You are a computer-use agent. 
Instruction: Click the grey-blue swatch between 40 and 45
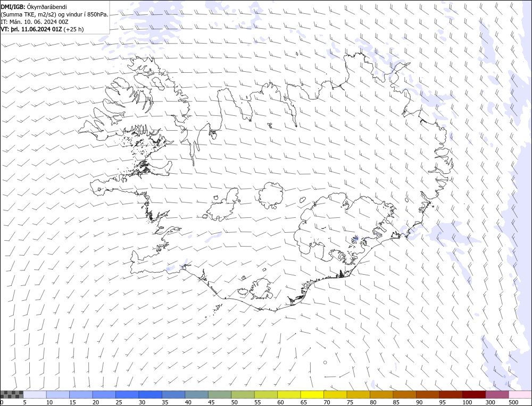pyautogui.click(x=197, y=394)
